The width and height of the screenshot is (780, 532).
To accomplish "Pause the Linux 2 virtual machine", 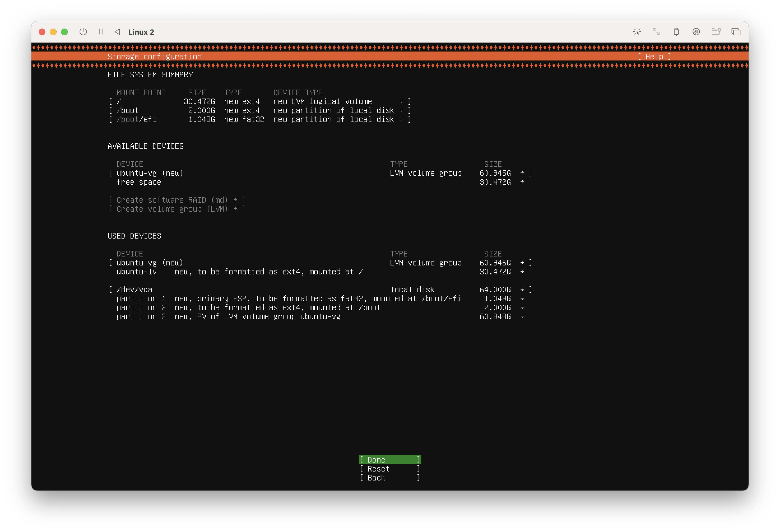I will [x=101, y=32].
